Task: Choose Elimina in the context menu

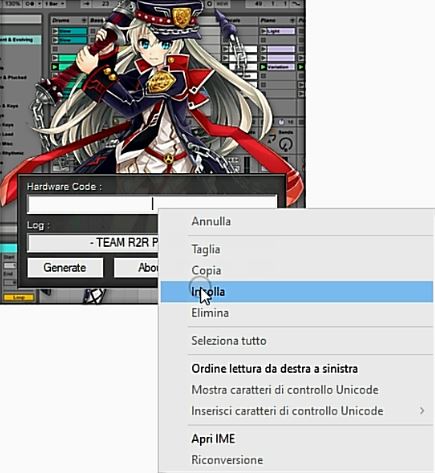Action: coord(297,313)
